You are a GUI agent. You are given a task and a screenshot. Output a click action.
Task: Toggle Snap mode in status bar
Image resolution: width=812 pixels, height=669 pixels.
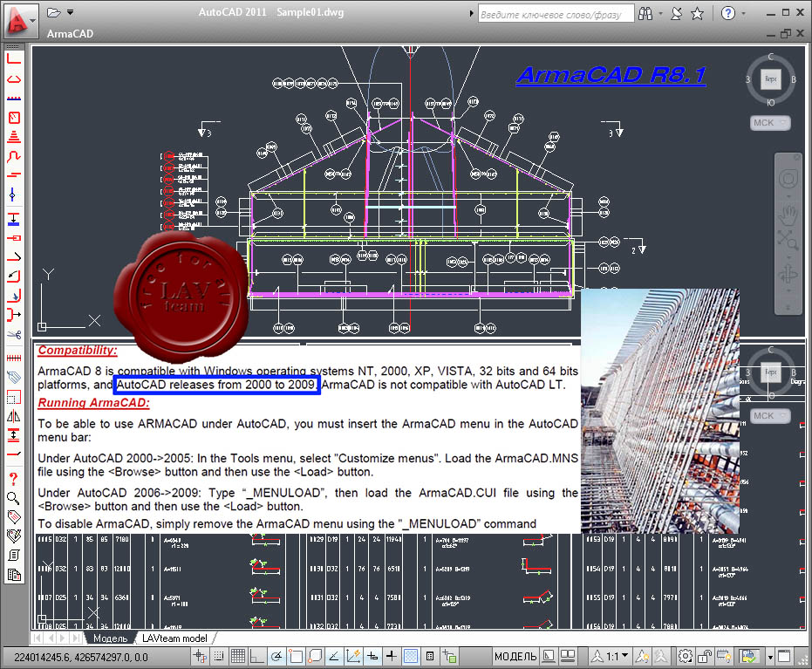[x=219, y=657]
